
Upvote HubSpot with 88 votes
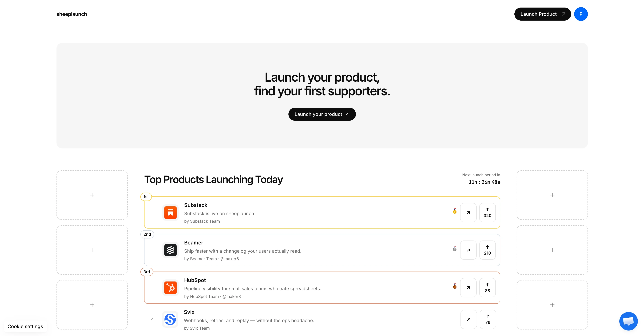pos(488,288)
